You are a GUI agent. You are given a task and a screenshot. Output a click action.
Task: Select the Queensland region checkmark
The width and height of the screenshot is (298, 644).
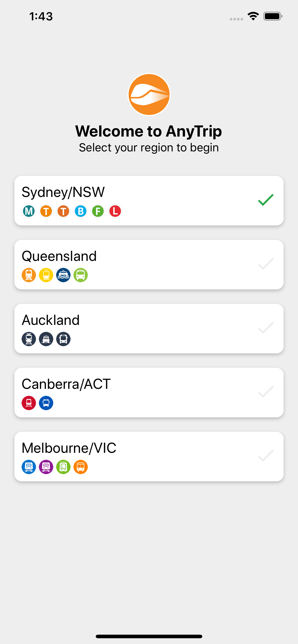click(266, 264)
